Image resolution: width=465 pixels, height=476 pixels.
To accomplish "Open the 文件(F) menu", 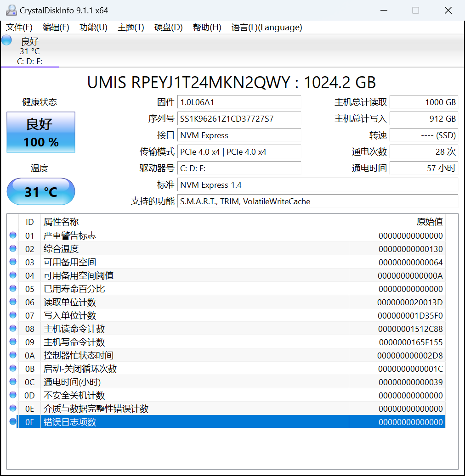I will 19,28.
